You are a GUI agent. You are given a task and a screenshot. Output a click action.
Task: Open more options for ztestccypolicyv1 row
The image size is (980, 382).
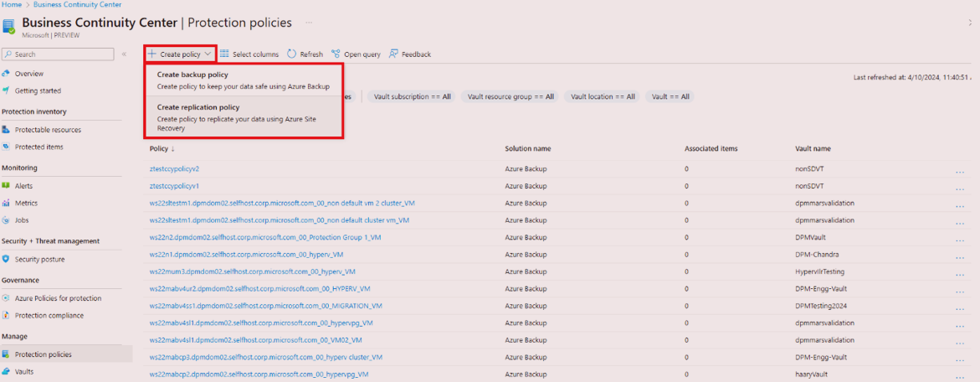point(960,187)
